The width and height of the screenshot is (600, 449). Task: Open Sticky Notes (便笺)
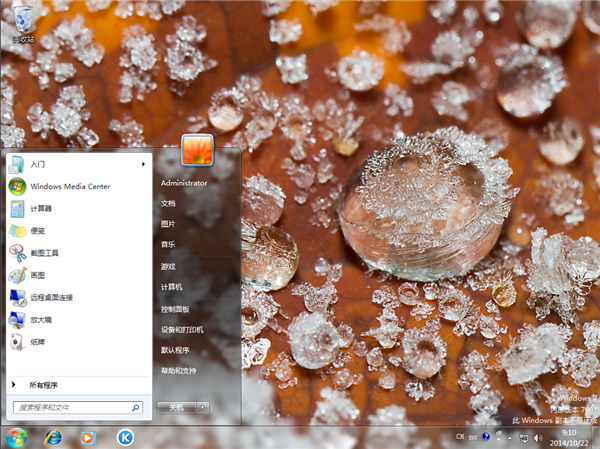[36, 230]
